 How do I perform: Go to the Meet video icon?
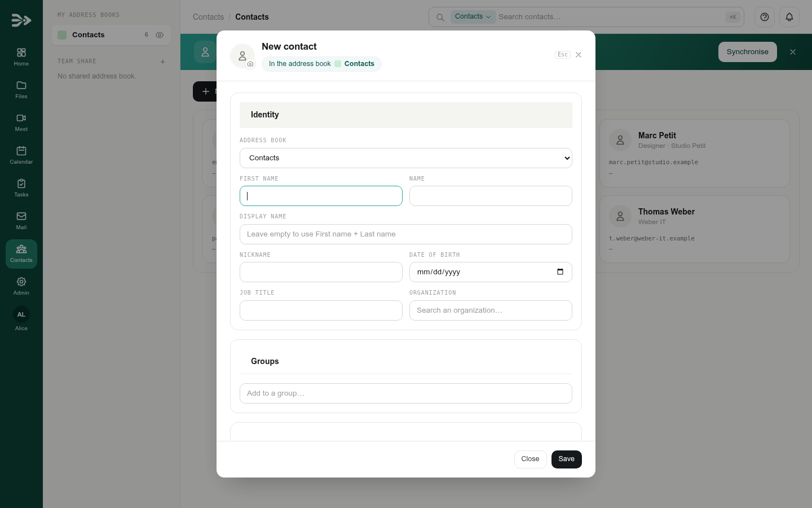[x=21, y=118]
